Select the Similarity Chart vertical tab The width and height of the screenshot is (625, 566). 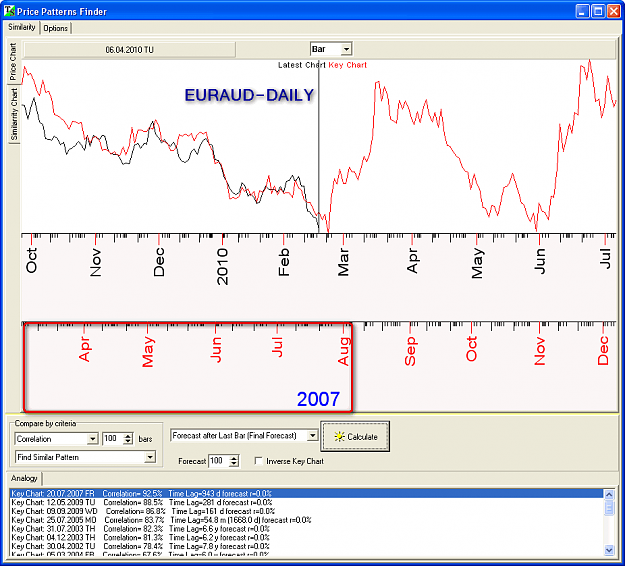click(x=14, y=114)
